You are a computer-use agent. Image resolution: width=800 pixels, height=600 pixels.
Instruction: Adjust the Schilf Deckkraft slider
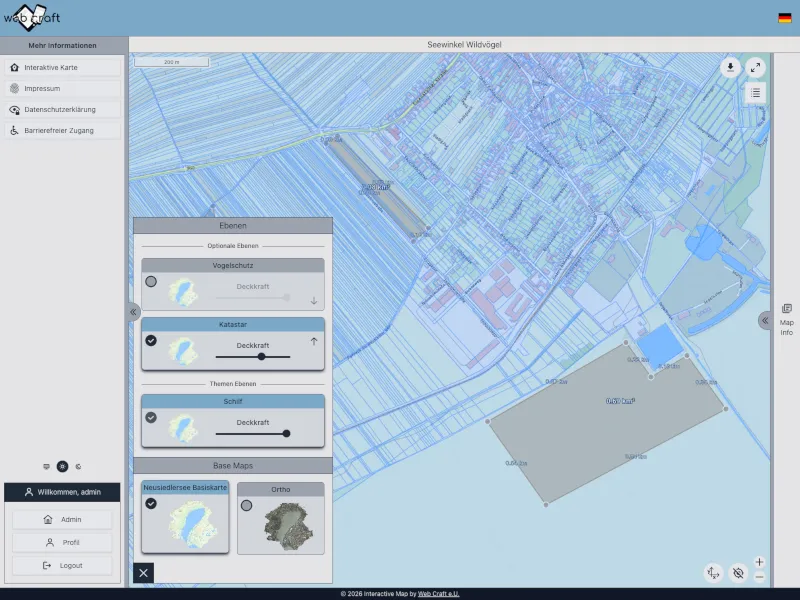pyautogui.click(x=286, y=434)
